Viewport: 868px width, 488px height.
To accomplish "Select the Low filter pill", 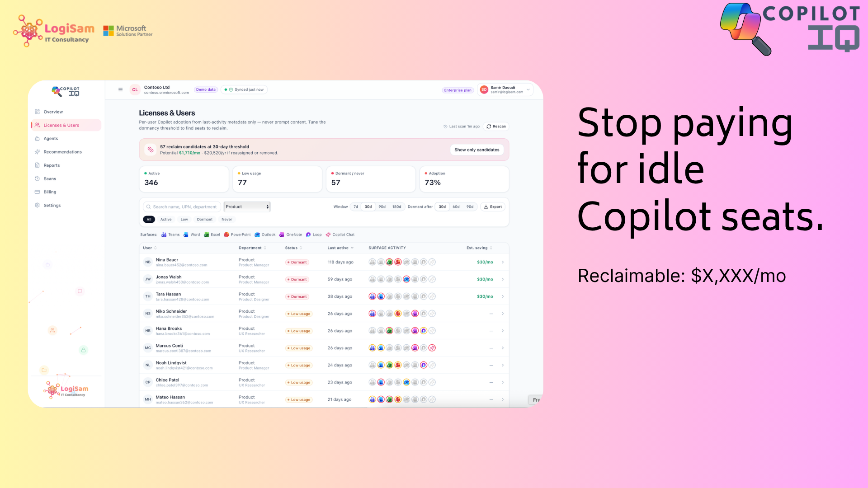I will click(x=184, y=219).
